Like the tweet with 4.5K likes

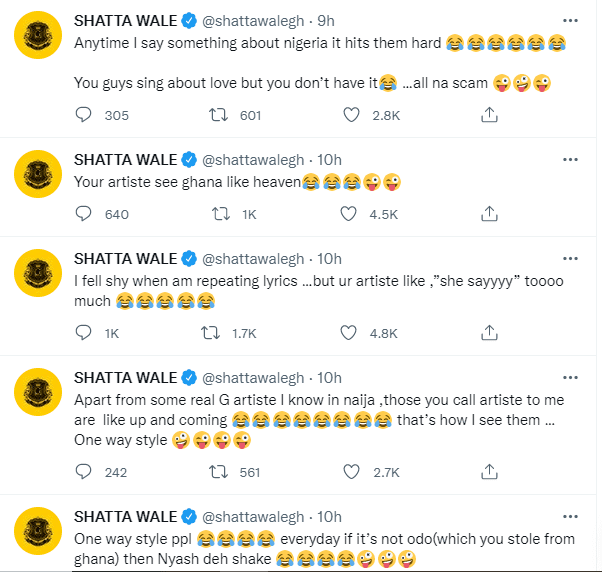(350, 213)
